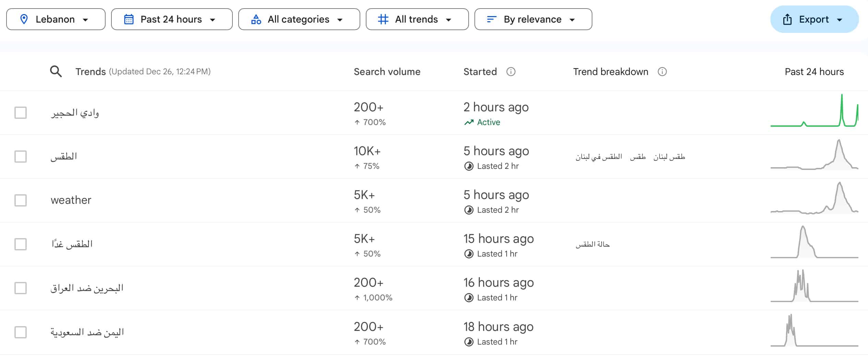The height and width of the screenshot is (359, 868).
Task: Open the By relevance sort dropdown
Action: pyautogui.click(x=533, y=19)
